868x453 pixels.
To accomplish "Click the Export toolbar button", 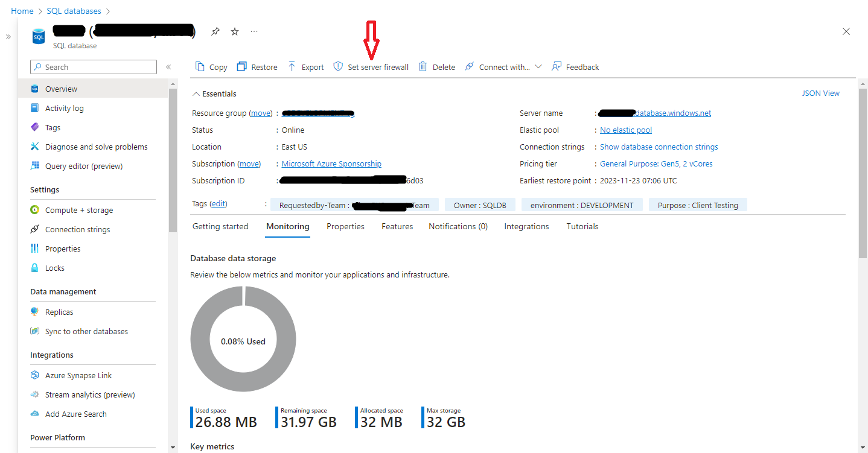I will [x=305, y=67].
